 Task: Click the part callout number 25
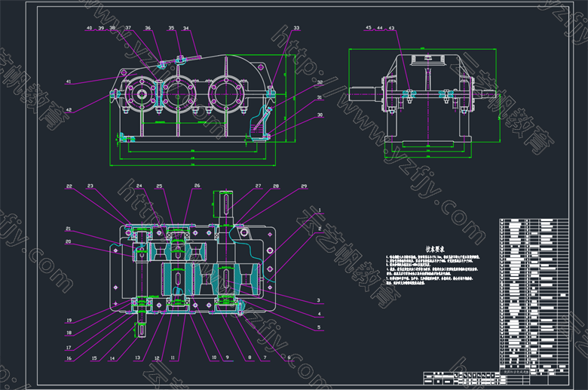point(159,186)
